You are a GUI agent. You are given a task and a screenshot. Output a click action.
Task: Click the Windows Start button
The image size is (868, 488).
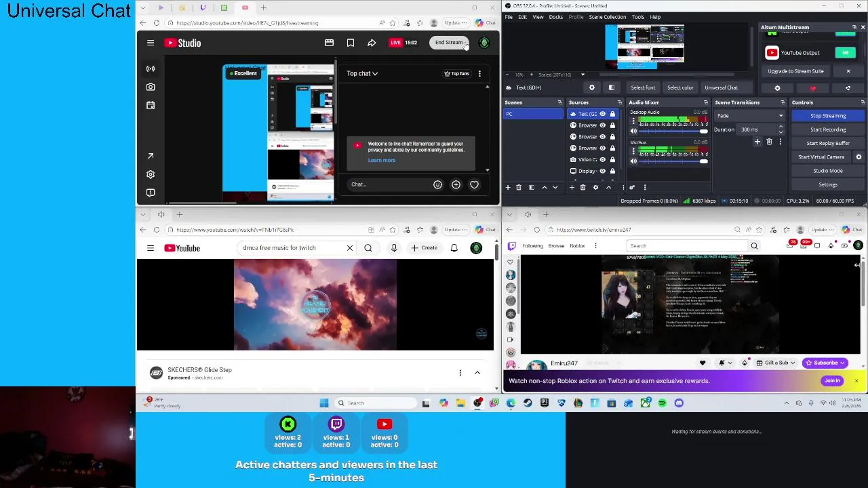324,403
